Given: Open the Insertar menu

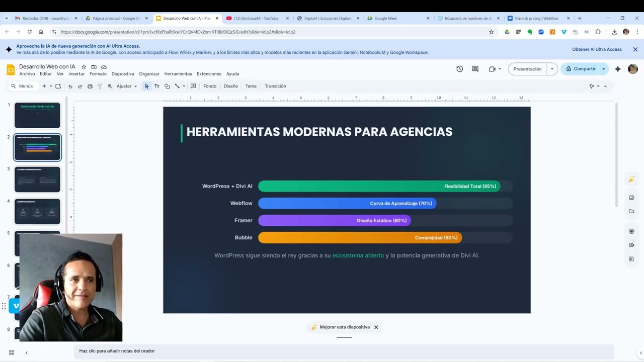Looking at the screenshot, I should tap(76, 74).
